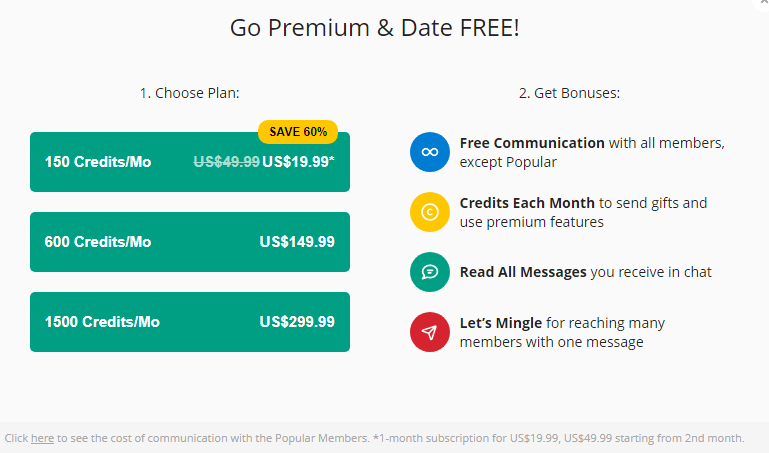Image resolution: width=769 pixels, height=453 pixels.
Task: Click the 'Free Communication' bonus text
Action: [532, 143]
